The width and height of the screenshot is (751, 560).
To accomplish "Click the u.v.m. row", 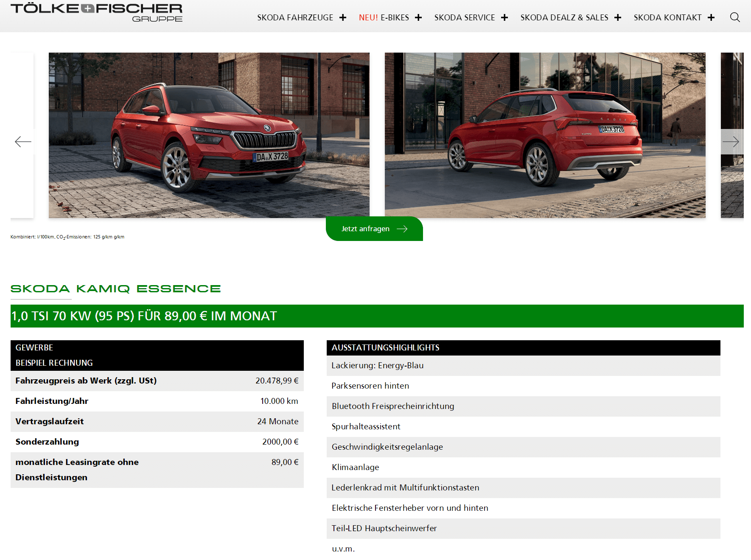I will pyautogui.click(x=524, y=549).
